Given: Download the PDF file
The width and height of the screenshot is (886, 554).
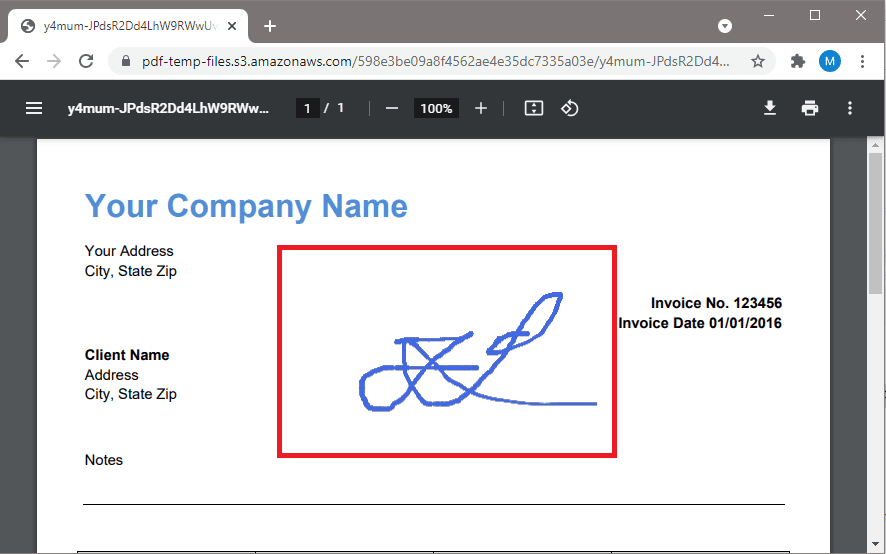Looking at the screenshot, I should pyautogui.click(x=770, y=108).
